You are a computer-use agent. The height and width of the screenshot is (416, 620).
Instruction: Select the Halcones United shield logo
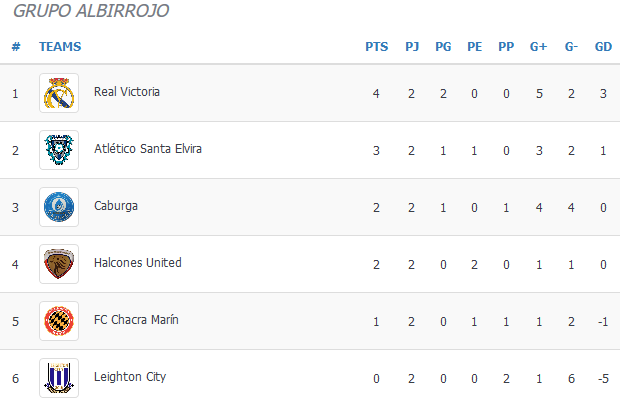click(59, 264)
